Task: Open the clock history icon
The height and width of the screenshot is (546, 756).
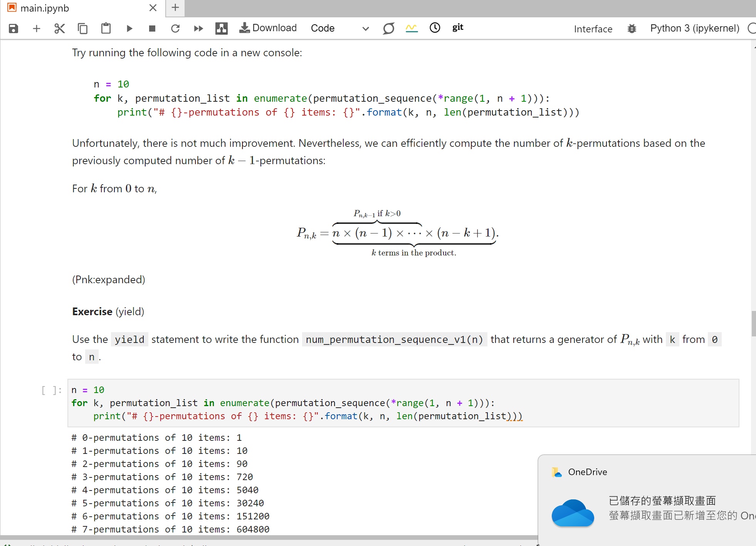Action: pos(435,28)
